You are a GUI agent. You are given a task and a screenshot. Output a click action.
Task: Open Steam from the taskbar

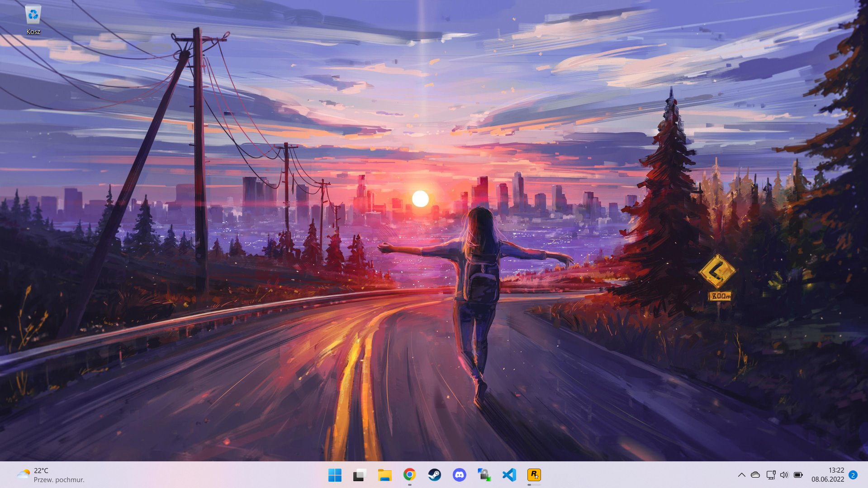pos(434,475)
